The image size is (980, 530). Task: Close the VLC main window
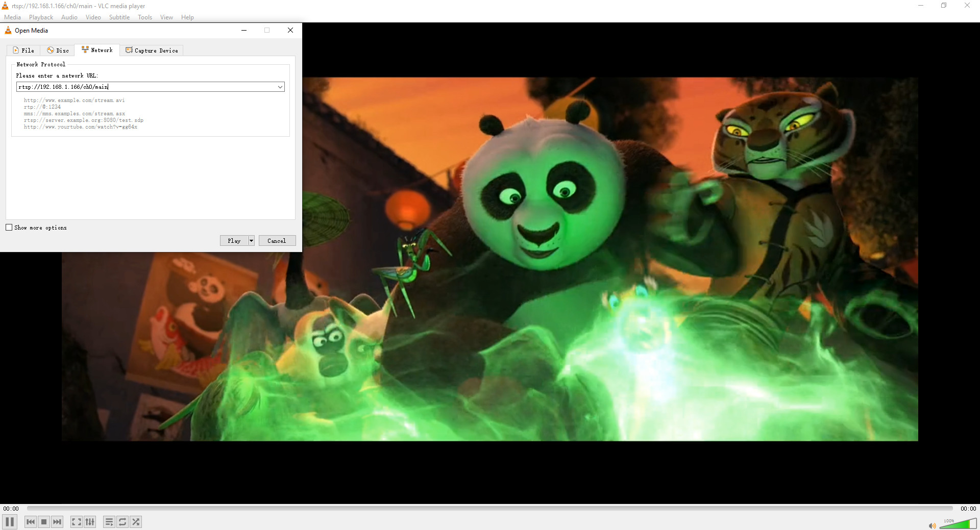click(x=967, y=6)
